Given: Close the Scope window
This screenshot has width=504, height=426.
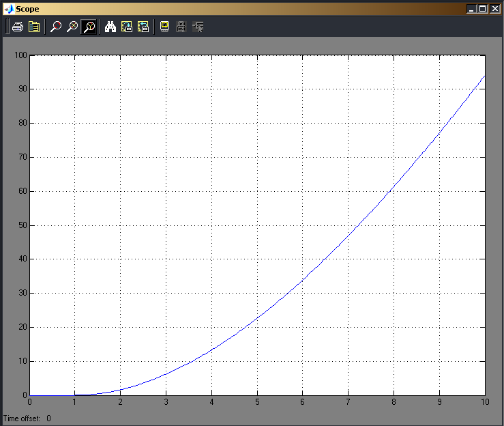Looking at the screenshot, I should coord(494,9).
